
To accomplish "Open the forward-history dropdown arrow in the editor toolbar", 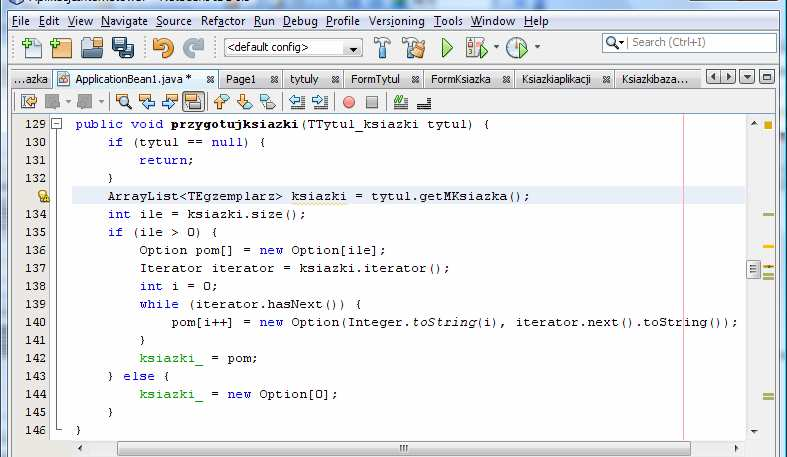I will pyautogui.click(x=101, y=102).
